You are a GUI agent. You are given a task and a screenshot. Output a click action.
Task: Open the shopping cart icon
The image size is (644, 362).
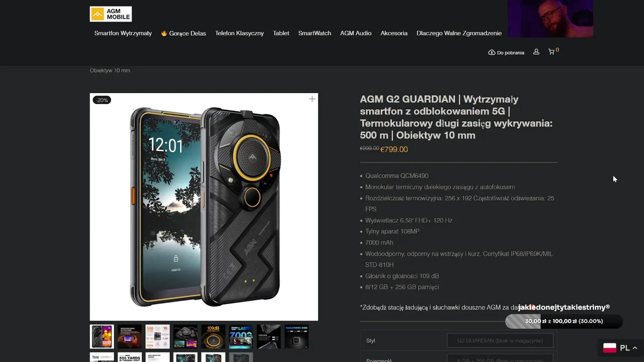tap(551, 52)
